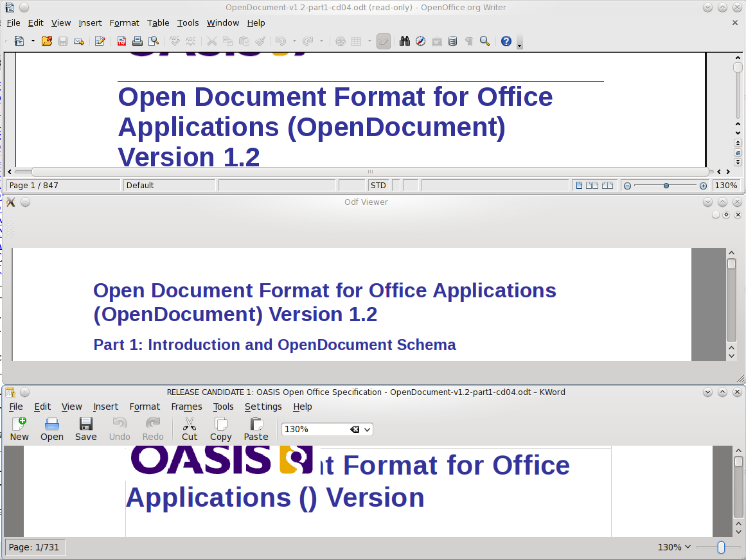
Task: Click the Open button in KWord toolbar
Action: click(x=52, y=429)
